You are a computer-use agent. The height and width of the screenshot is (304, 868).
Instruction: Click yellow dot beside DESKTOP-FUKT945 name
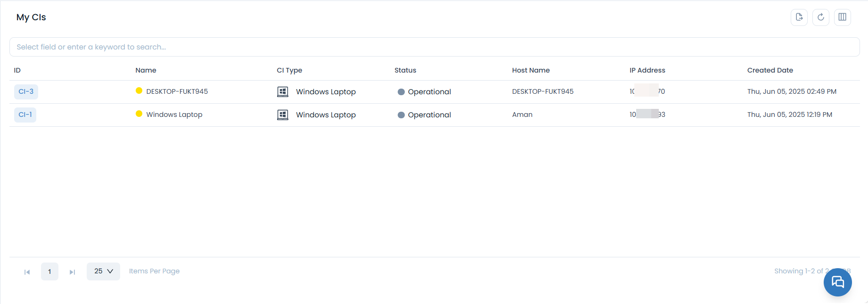139,90
